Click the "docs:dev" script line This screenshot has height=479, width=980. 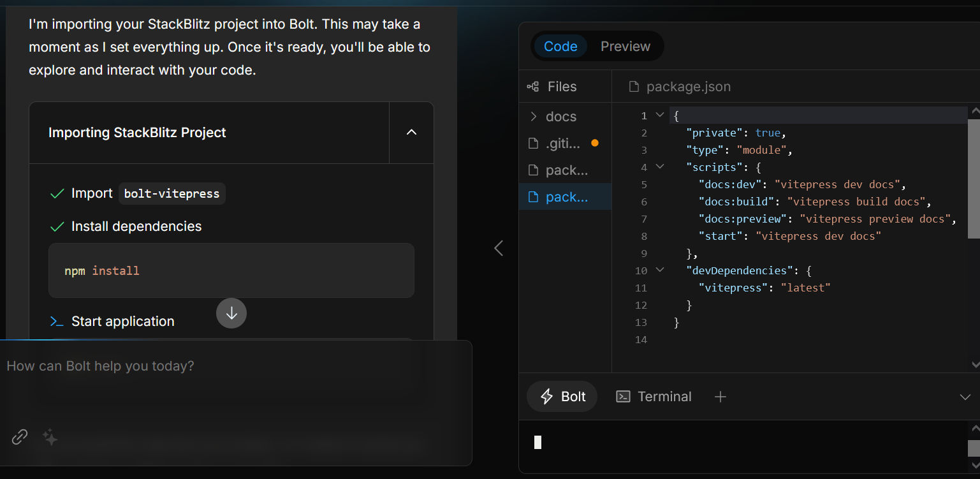click(x=802, y=184)
